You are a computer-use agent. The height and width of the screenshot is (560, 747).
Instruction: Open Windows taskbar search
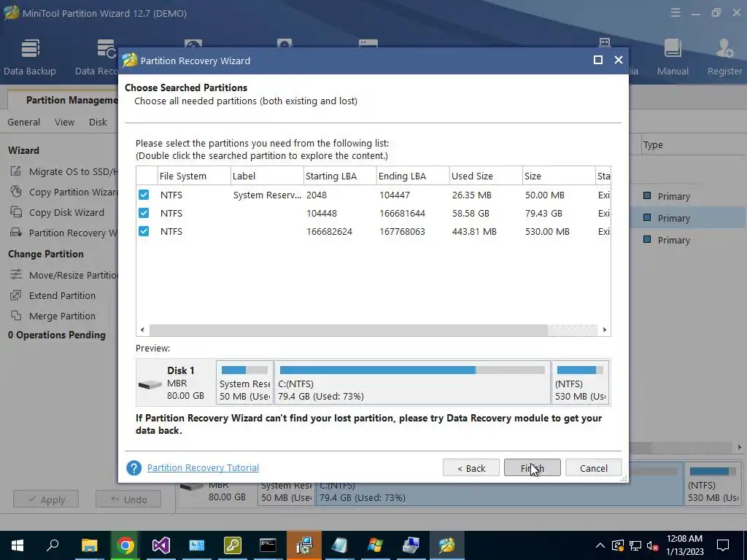click(x=53, y=545)
